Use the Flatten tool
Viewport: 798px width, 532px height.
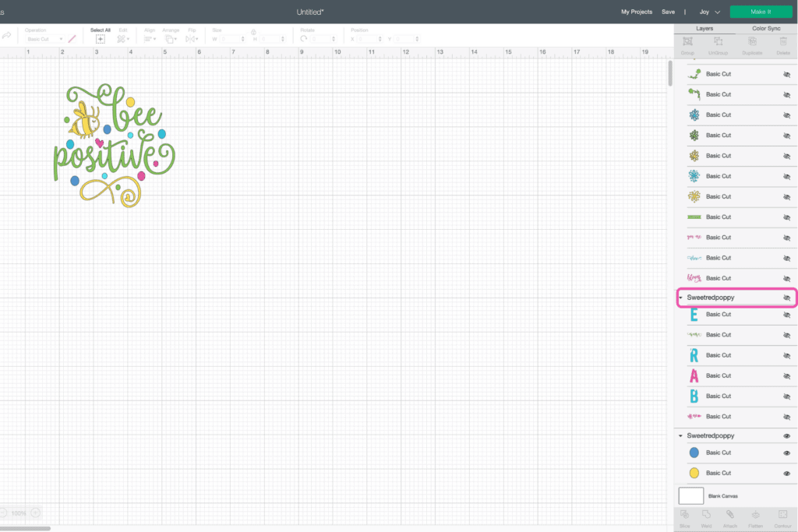click(755, 515)
